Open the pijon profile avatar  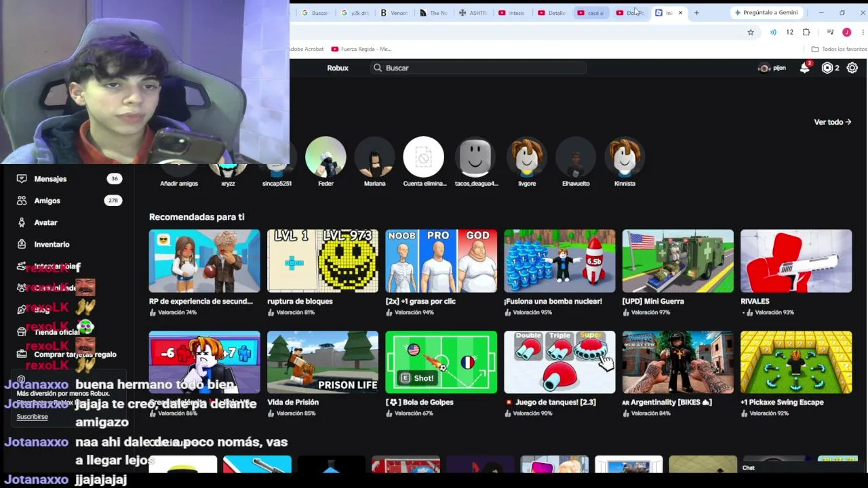[x=764, y=68]
